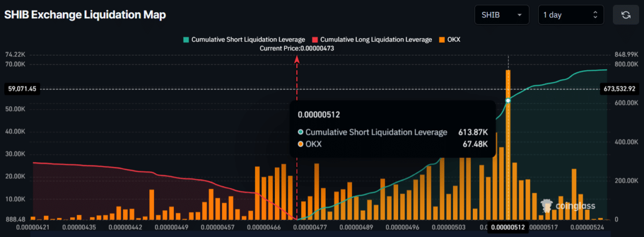The height and width of the screenshot is (237, 644).
Task: Toggle the OKX legend series
Action: pyautogui.click(x=449, y=40)
